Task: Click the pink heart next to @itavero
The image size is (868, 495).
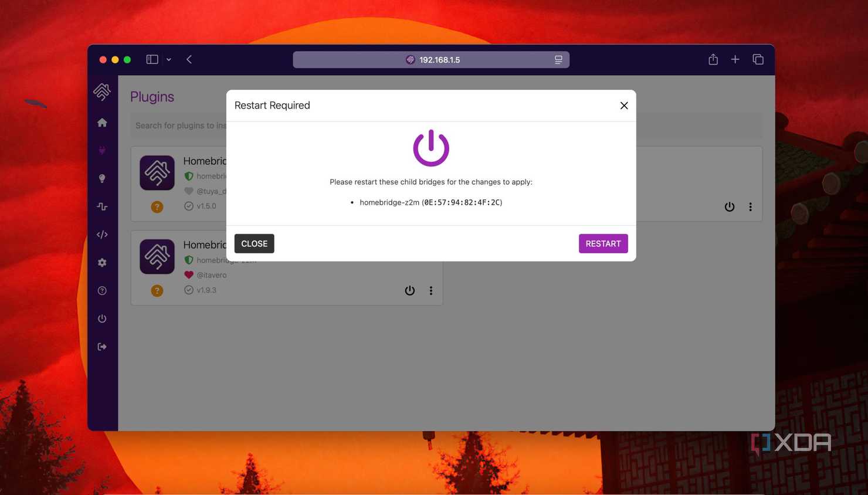Action: point(189,274)
